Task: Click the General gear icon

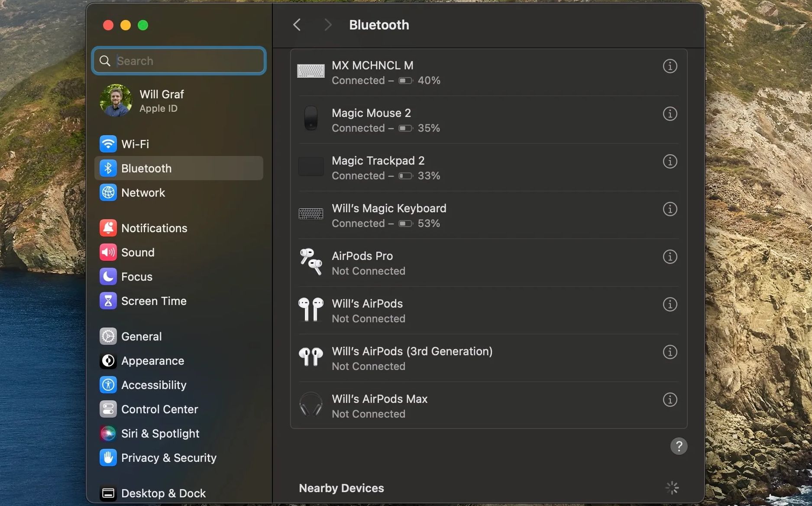Action: pyautogui.click(x=108, y=336)
